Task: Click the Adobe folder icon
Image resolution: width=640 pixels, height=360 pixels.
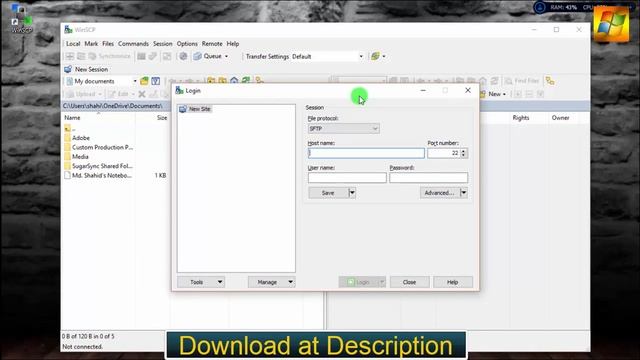Action: 67,138
